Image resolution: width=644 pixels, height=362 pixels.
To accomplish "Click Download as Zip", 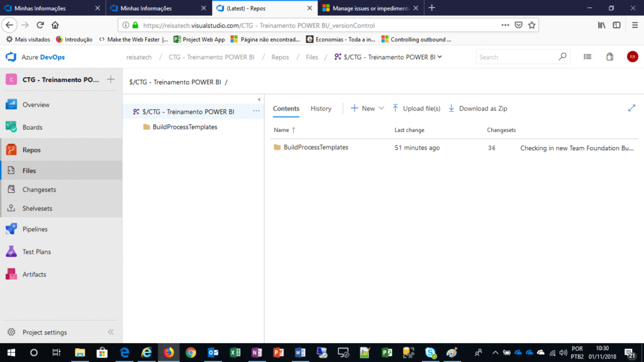I will [477, 109].
